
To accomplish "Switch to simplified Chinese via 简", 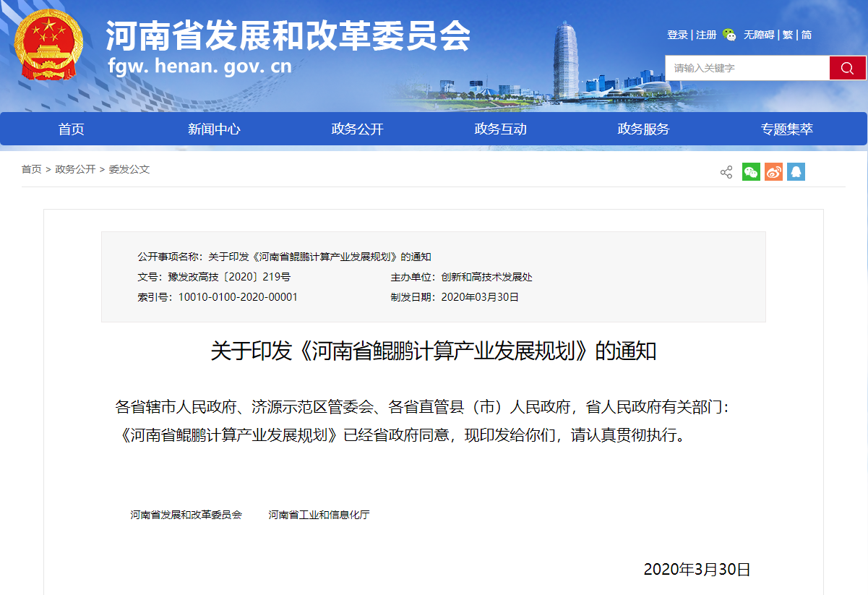I will (807, 35).
